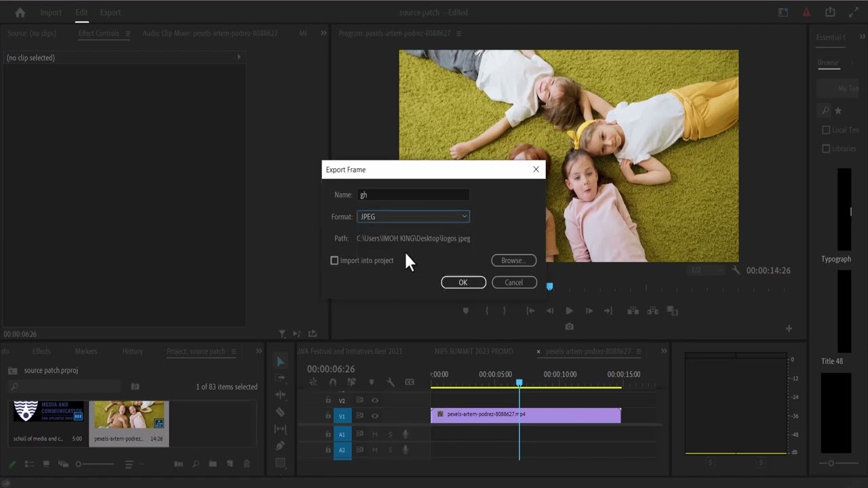Open timeline display settings wrench

point(391,382)
